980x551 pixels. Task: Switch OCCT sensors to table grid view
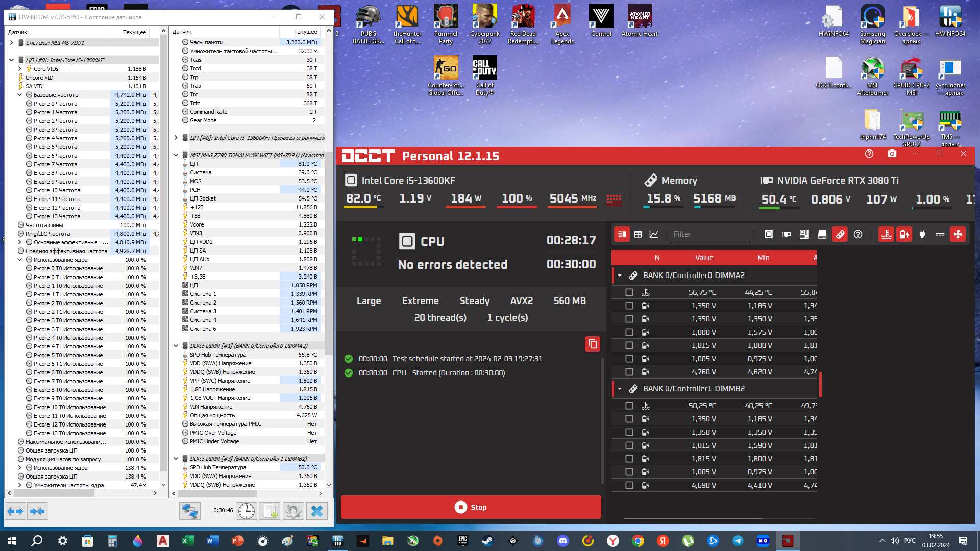[x=638, y=234]
